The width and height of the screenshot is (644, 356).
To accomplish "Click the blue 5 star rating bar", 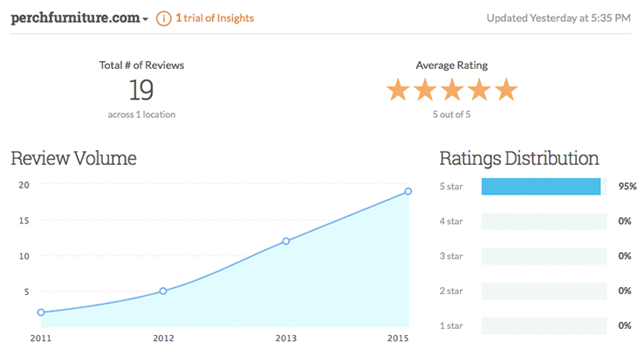I will pos(541,187).
